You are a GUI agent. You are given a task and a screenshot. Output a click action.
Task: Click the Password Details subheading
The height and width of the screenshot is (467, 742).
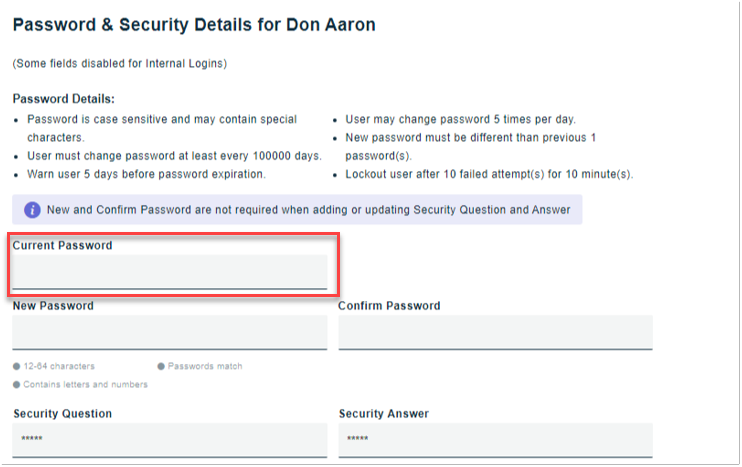pos(63,99)
